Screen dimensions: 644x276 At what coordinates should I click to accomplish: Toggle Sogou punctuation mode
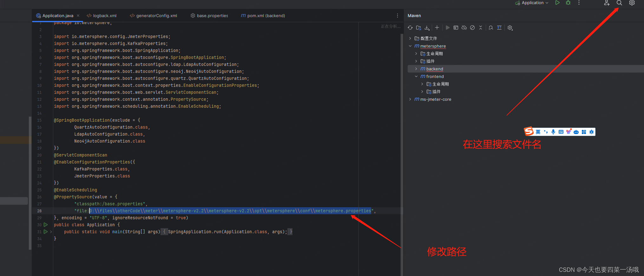point(546,132)
